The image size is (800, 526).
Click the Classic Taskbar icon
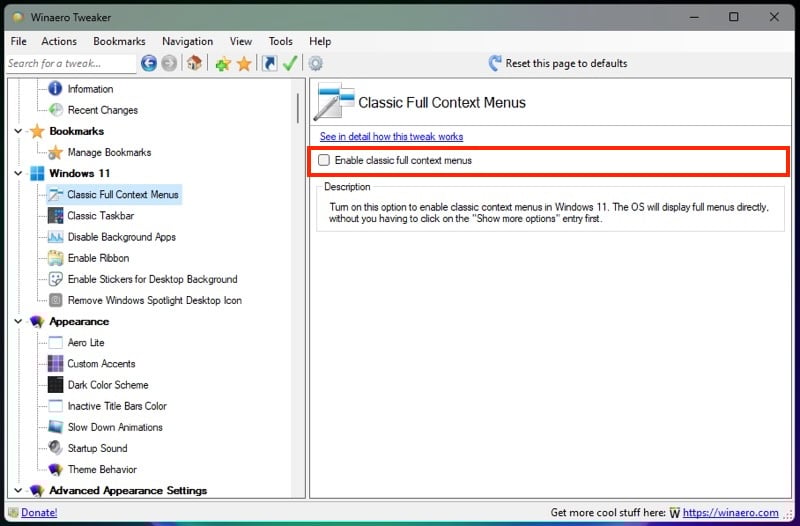click(55, 215)
